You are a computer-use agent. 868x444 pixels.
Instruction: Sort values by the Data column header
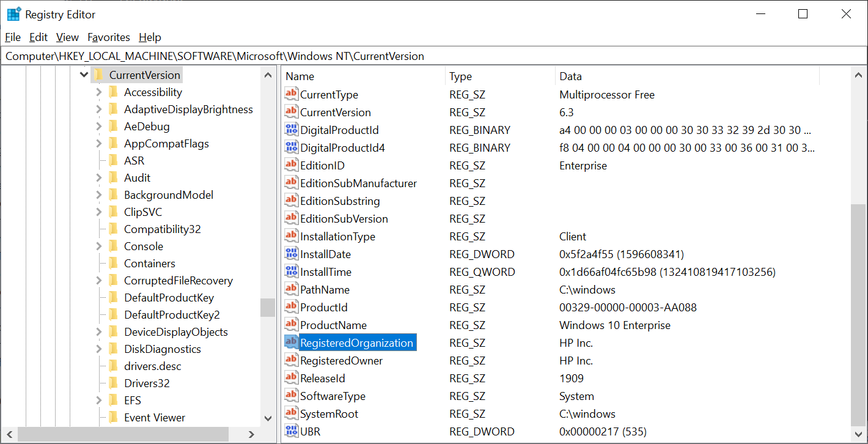point(687,76)
